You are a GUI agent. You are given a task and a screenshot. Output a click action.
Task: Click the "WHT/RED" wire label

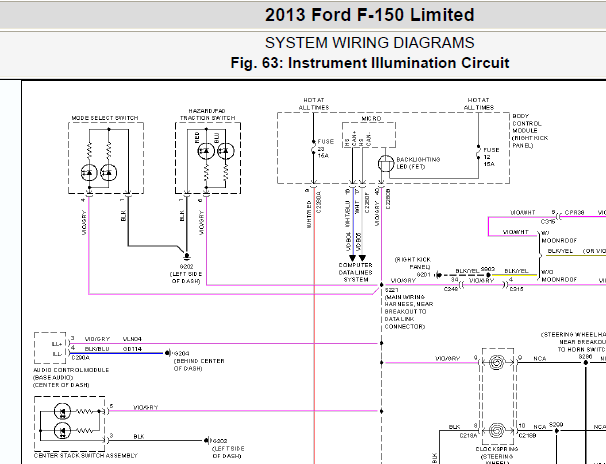[309, 214]
